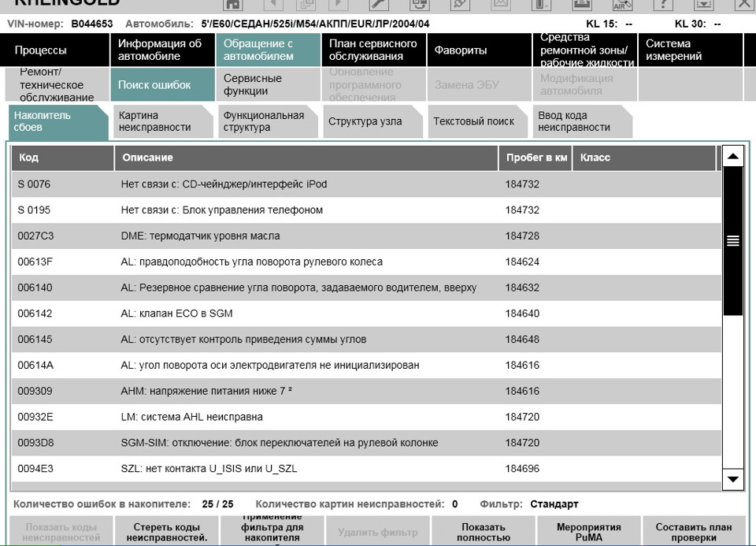Sort by the Код column header
Image resolution: width=756 pixels, height=546 pixels.
(63, 158)
